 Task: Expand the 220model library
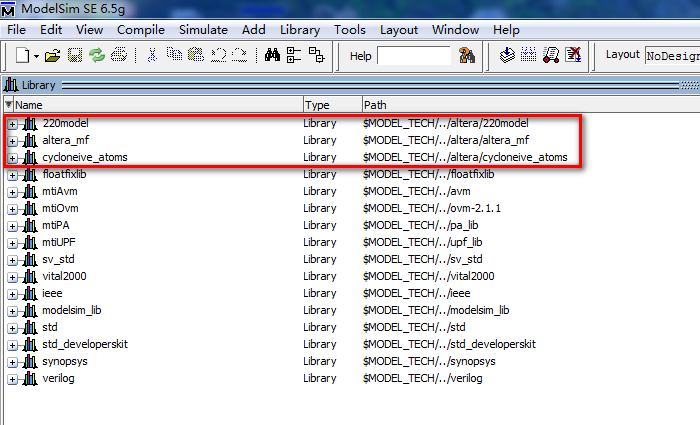pyautogui.click(x=12, y=124)
